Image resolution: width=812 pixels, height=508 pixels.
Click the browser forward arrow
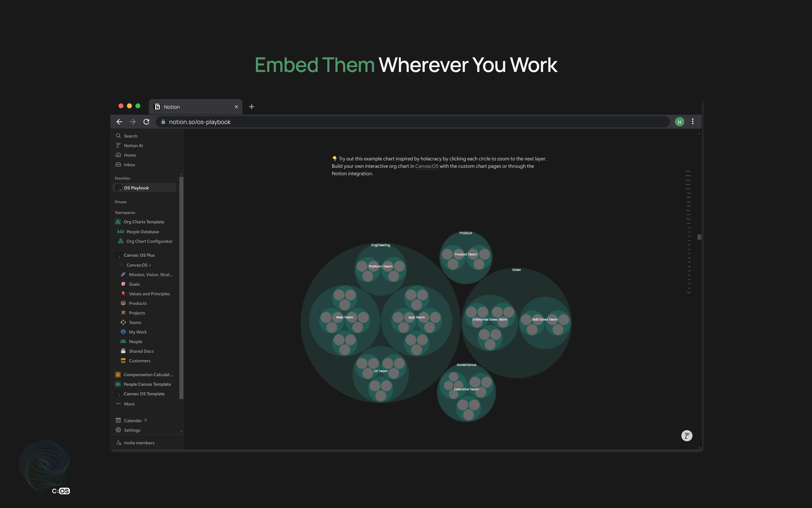coord(133,122)
